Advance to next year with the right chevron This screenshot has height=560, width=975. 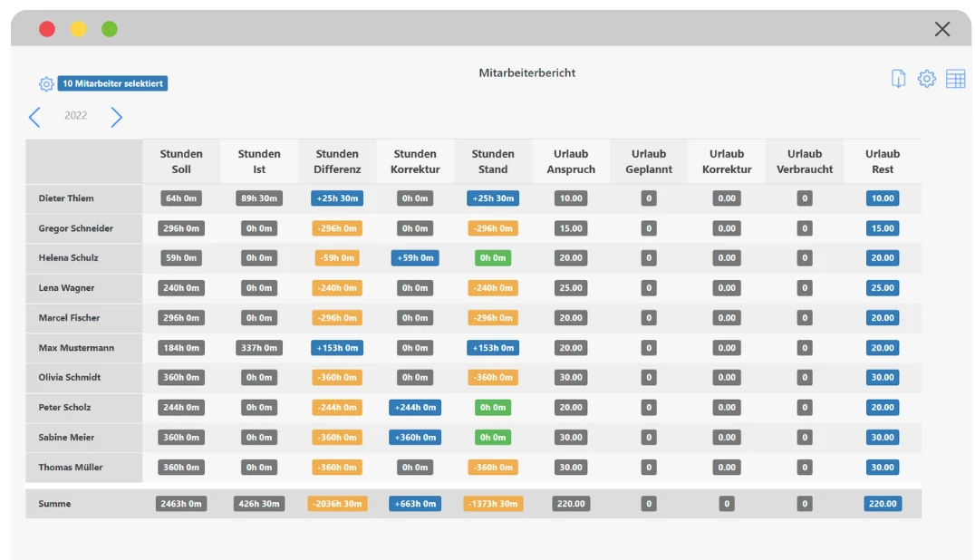click(116, 116)
